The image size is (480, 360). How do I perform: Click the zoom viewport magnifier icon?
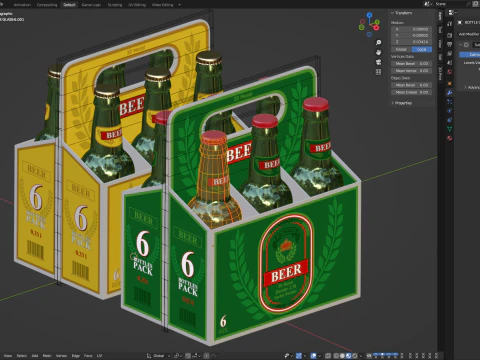pyautogui.click(x=378, y=42)
